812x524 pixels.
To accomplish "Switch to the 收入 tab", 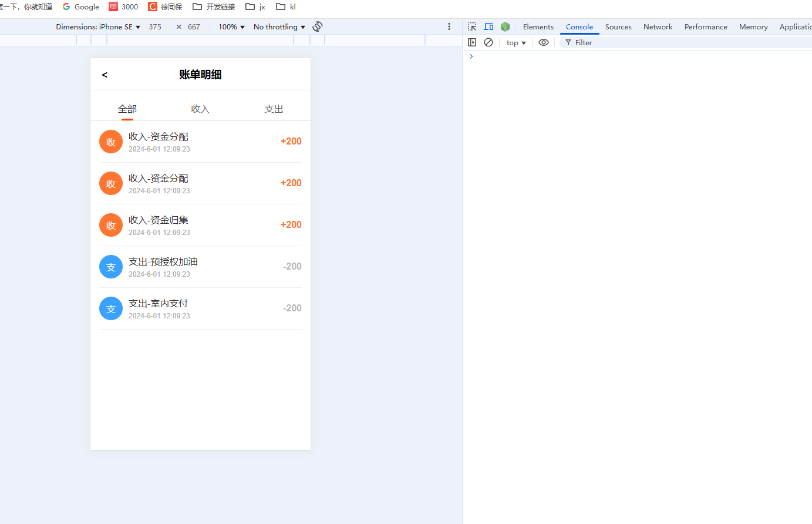I will pyautogui.click(x=200, y=109).
